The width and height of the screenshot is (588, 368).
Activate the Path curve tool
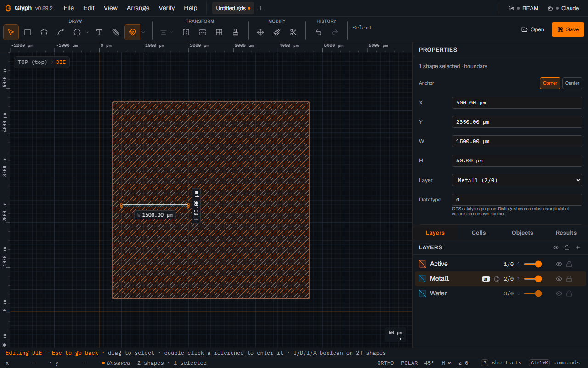(61, 32)
